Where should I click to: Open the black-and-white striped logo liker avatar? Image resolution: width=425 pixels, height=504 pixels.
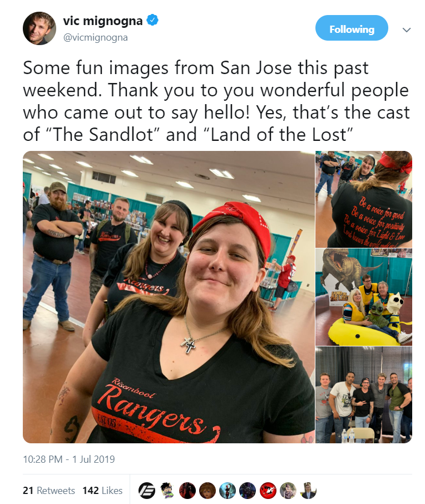pos(147,491)
